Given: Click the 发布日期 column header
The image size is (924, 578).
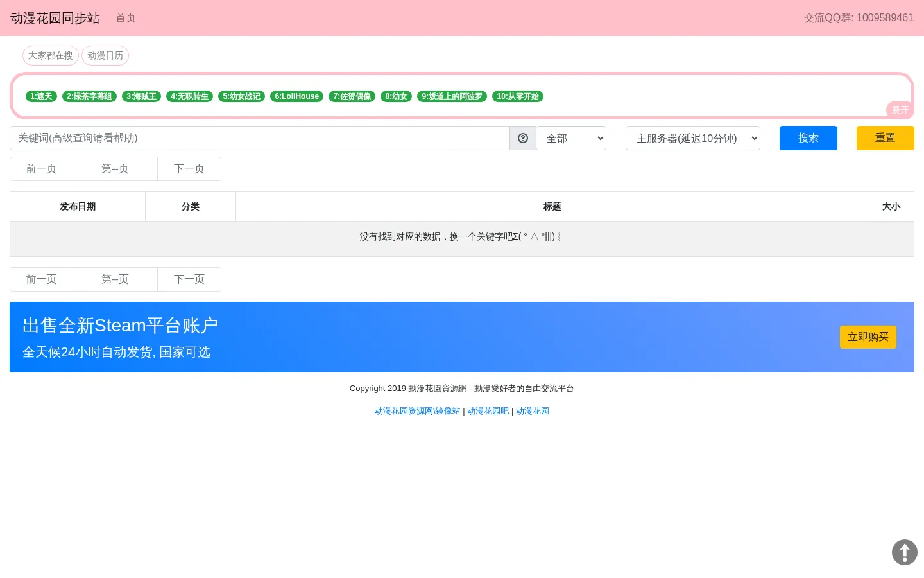Looking at the screenshot, I should pyautogui.click(x=78, y=207).
